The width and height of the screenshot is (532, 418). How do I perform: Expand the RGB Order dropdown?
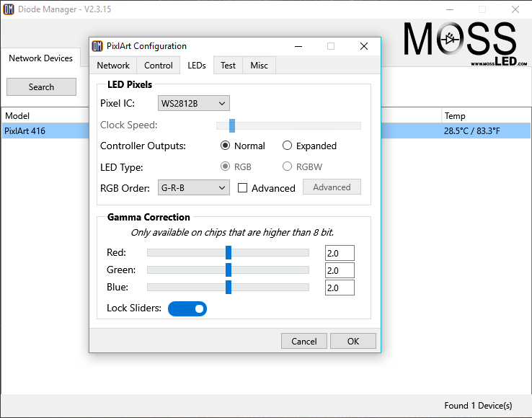point(193,188)
